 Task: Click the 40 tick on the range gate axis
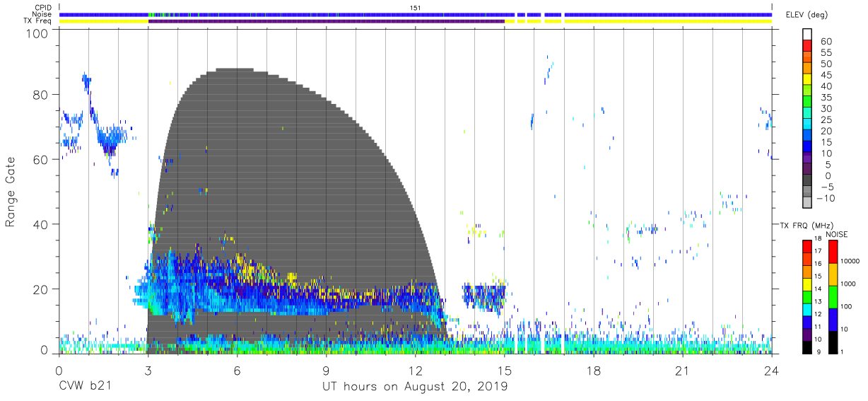pyautogui.click(x=41, y=224)
